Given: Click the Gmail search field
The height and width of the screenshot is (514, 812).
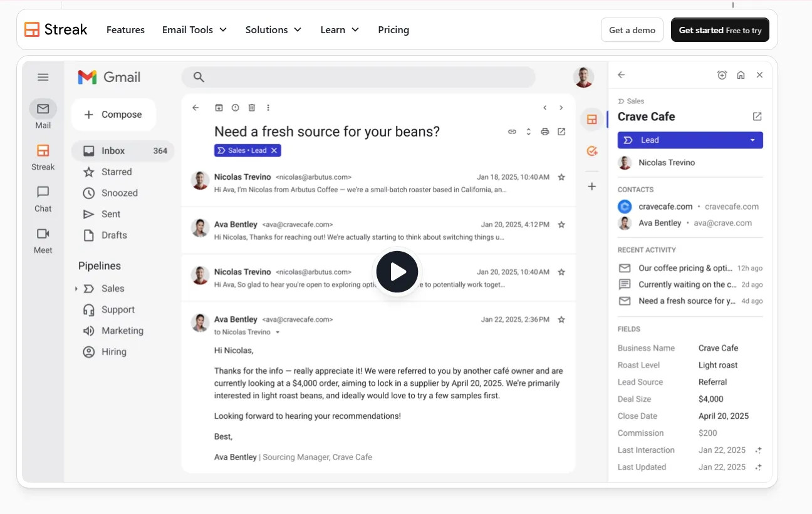Looking at the screenshot, I should tap(358, 77).
